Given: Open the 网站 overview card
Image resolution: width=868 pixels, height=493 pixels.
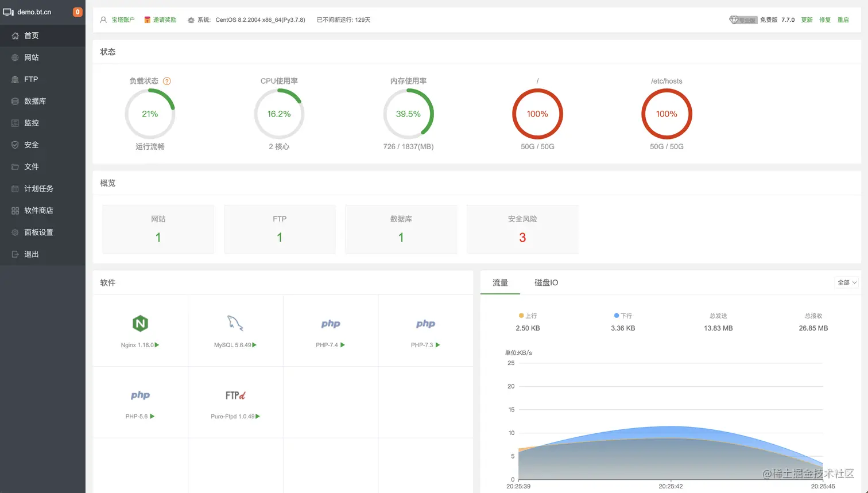Looking at the screenshot, I should tap(158, 229).
